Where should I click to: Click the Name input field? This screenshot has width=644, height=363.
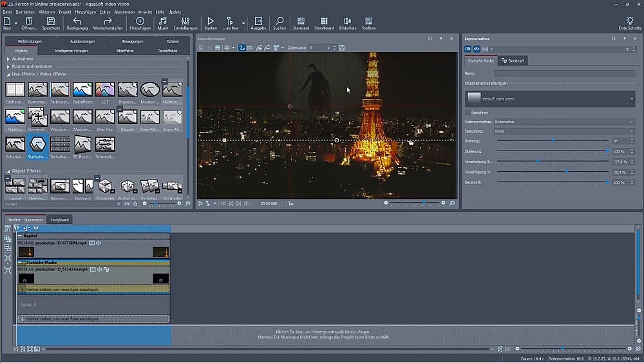[563, 74]
